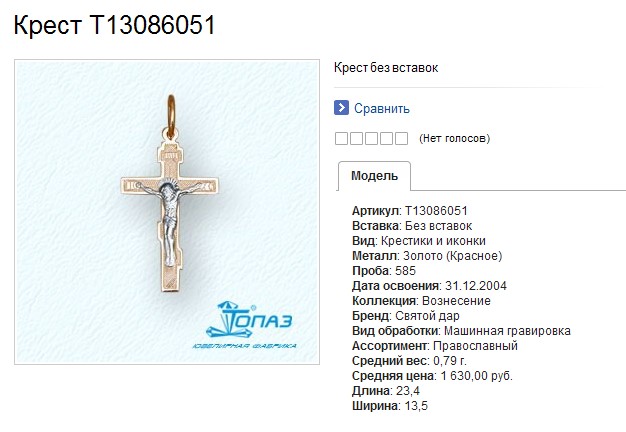Select the Артикул value Т13086051
The image size is (626, 432).
tap(436, 211)
